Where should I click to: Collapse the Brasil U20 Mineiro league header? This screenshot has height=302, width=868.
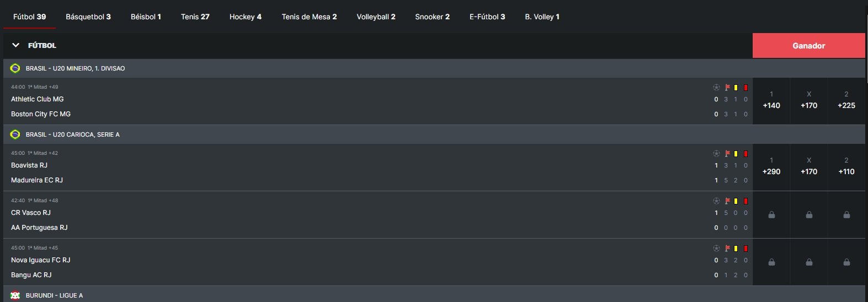[x=75, y=68]
